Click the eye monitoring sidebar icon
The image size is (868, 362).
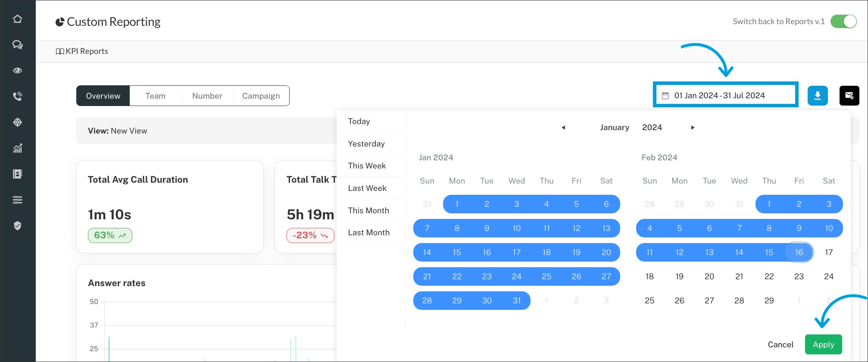point(17,71)
